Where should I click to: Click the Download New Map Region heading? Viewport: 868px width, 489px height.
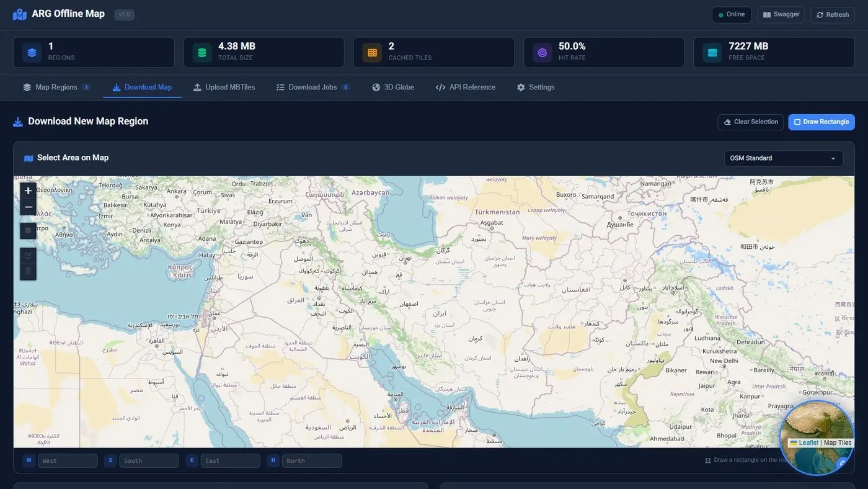click(88, 122)
